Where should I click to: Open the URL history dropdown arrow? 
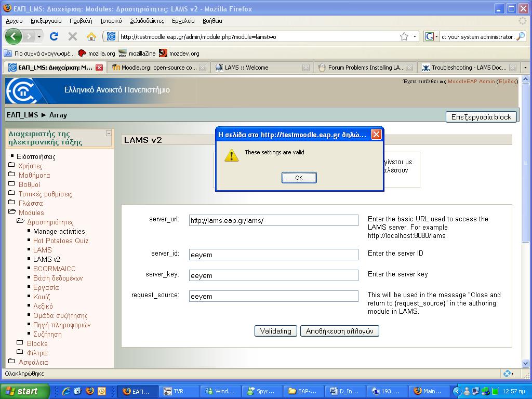click(415, 36)
